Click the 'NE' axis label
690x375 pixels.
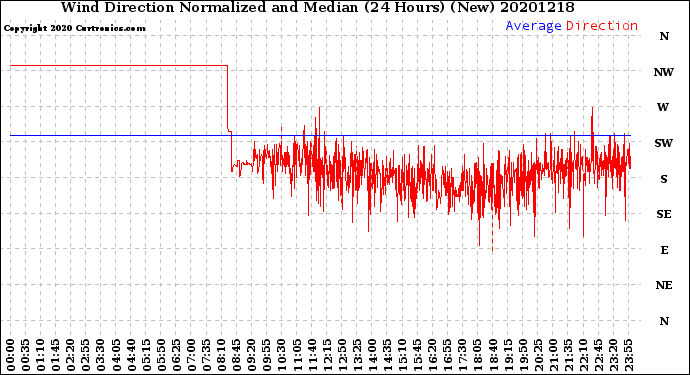pyautogui.click(x=664, y=286)
